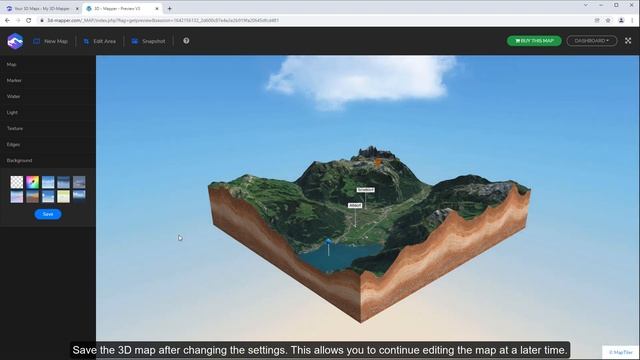Expand the Water settings section

click(x=48, y=96)
